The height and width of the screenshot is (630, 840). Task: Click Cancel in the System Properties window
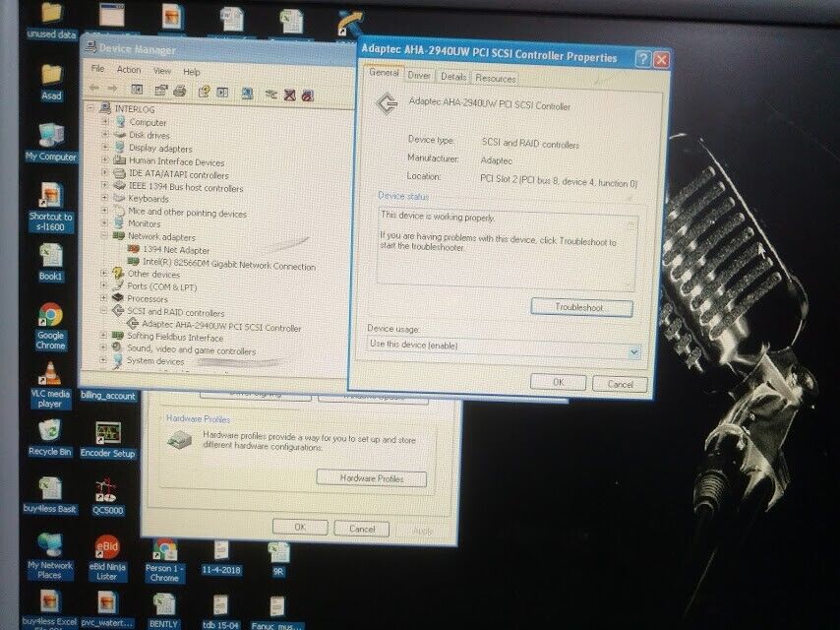(x=362, y=529)
